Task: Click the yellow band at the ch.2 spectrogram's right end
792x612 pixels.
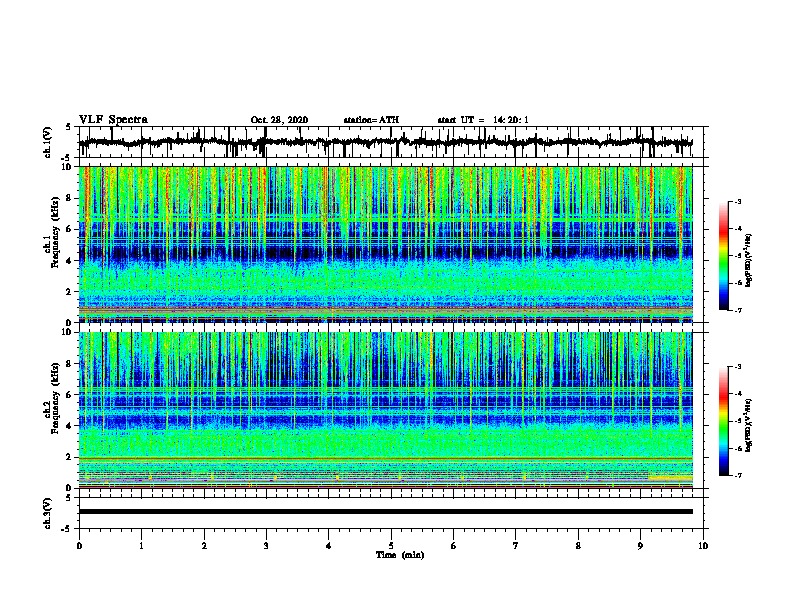Action: pyautogui.click(x=670, y=478)
